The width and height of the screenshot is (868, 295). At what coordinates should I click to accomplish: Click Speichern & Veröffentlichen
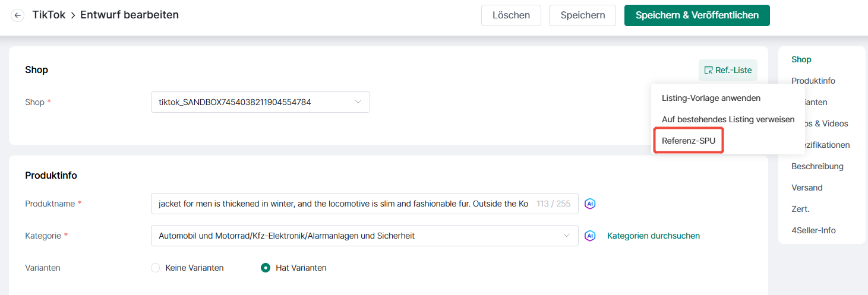pyautogui.click(x=697, y=15)
